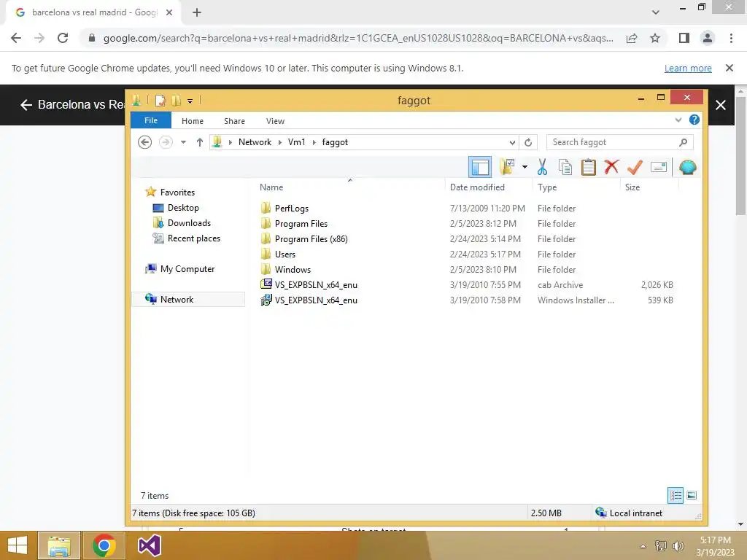The width and height of the screenshot is (747, 560).
Task: Select Downloads in navigation pane
Action: 182,223
